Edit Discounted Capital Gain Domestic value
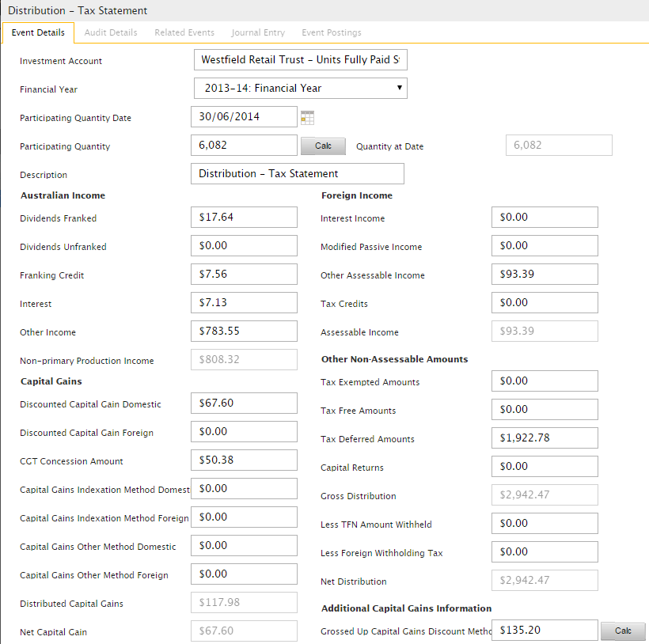The height and width of the screenshot is (644, 649). (244, 403)
